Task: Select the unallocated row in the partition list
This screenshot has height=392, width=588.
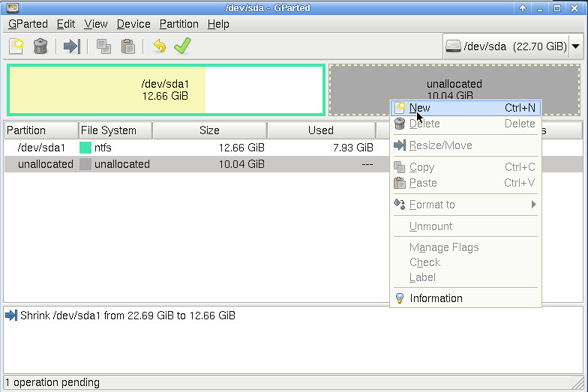Action: (293, 164)
